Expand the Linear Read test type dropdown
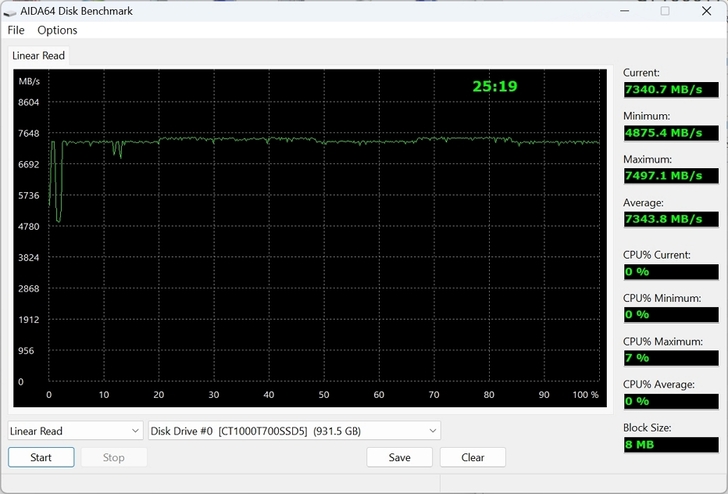Image resolution: width=728 pixels, height=494 pixels. pyautogui.click(x=76, y=431)
